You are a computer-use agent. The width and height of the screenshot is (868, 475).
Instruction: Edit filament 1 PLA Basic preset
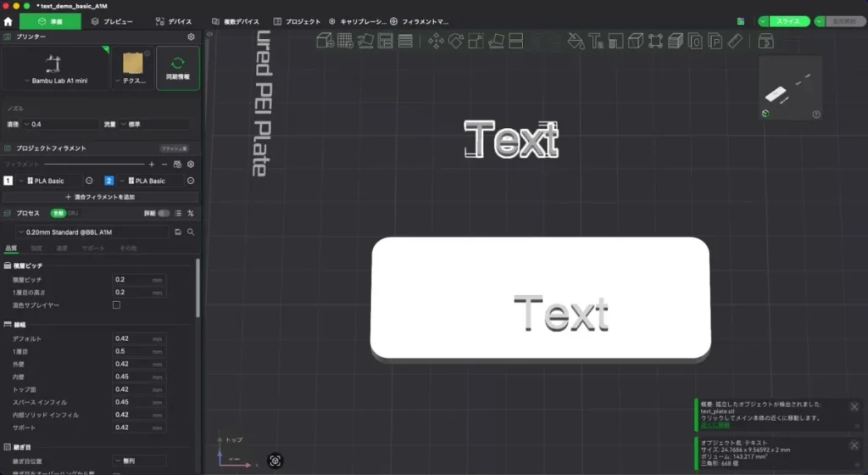point(89,181)
